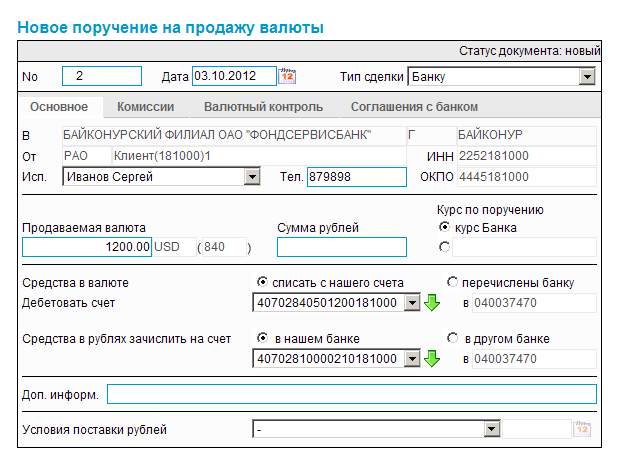
Task: Switch to Соглашения с банком tab
Action: (x=414, y=107)
